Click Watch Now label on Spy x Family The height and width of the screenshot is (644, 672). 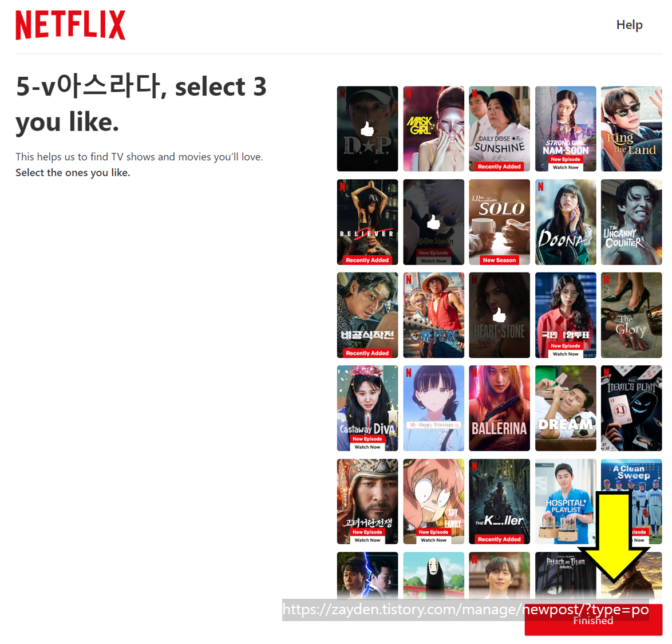coord(433,540)
